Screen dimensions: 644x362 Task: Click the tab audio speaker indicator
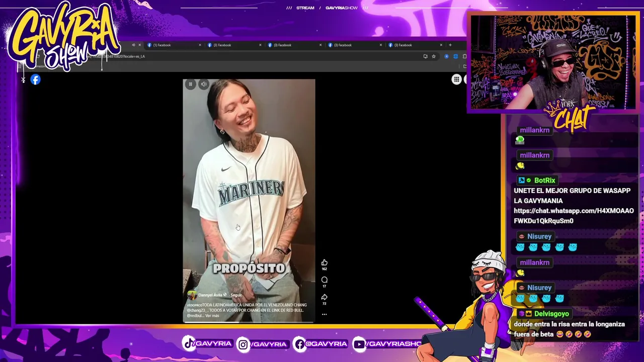click(x=133, y=45)
